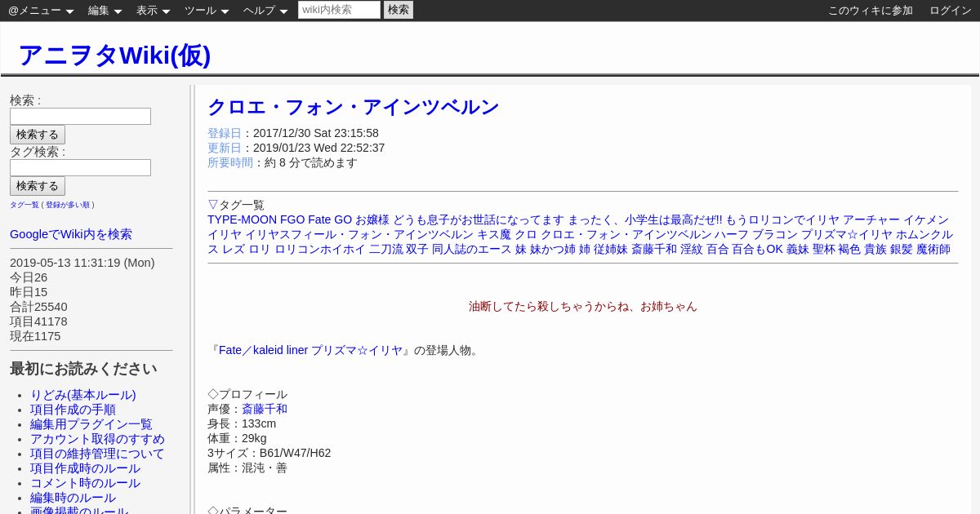Click ログイン link
The image size is (980, 514).
point(951,11)
